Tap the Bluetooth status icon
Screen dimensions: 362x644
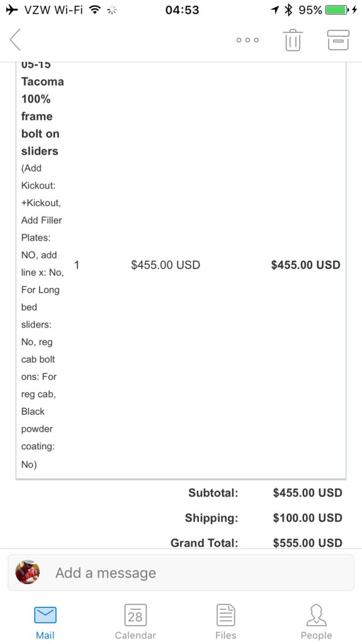(289, 10)
